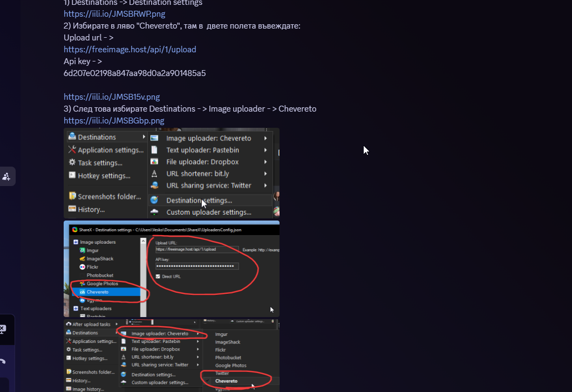Viewport: 572px width, 392px height.
Task: Click the API key text 6d207e02198a847aa98d0a2a901485a5
Action: (134, 73)
